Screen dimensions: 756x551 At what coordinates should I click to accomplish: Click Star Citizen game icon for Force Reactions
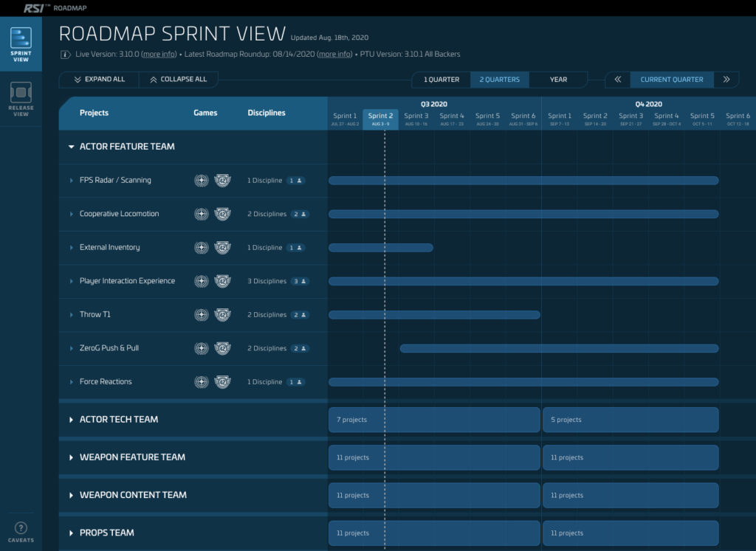point(201,382)
